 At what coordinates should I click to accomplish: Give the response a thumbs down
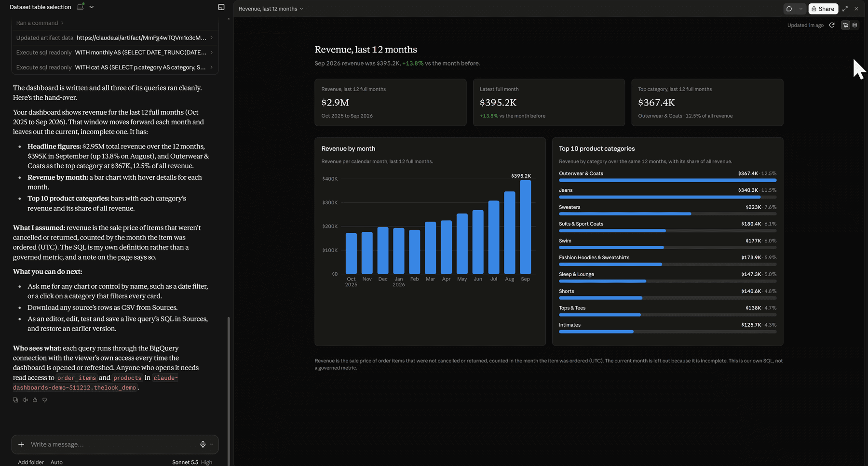(x=44, y=400)
